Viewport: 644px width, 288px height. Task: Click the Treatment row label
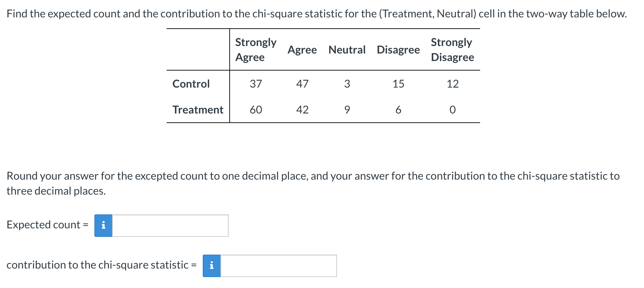198,109
